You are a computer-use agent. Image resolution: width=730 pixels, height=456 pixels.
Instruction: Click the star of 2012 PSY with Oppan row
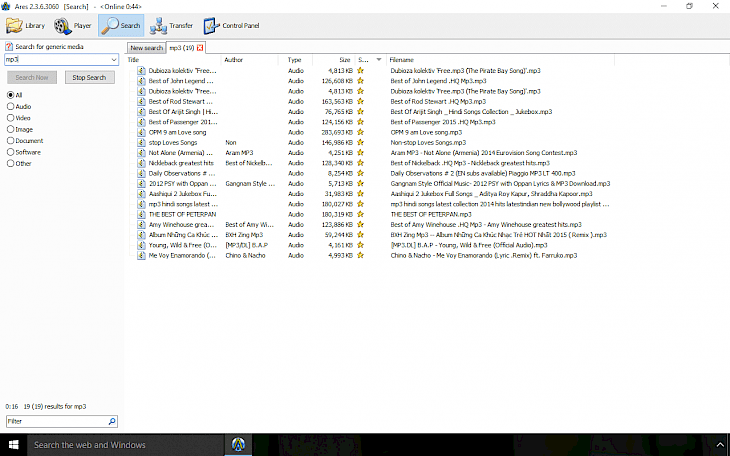click(x=360, y=184)
